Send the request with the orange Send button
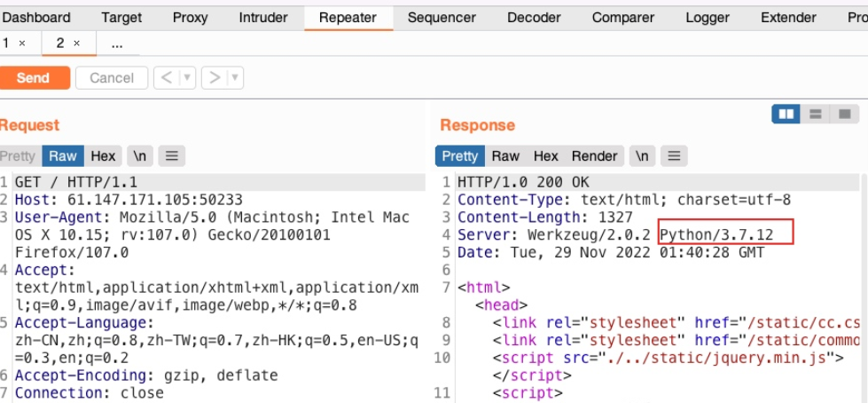 tap(33, 78)
